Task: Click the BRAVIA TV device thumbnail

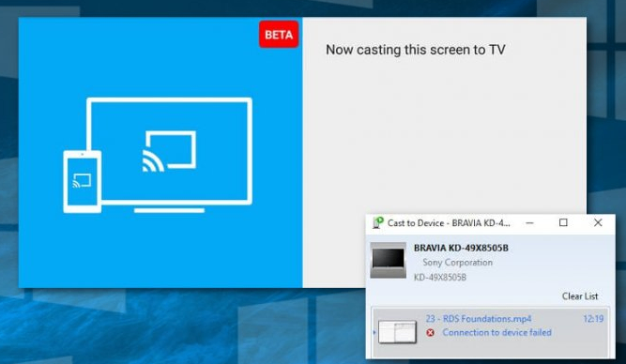Action: (x=388, y=260)
